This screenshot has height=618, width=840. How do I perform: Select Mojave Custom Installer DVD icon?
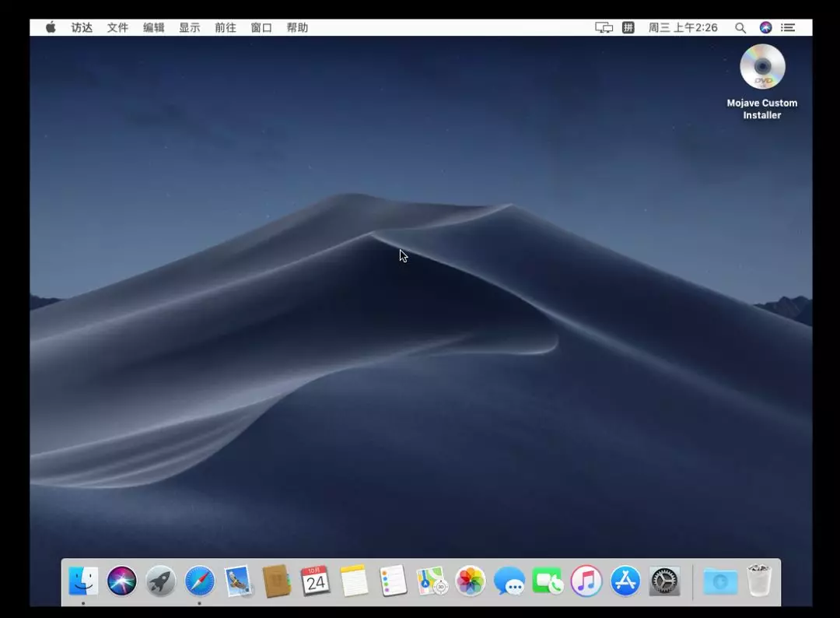pyautogui.click(x=762, y=66)
